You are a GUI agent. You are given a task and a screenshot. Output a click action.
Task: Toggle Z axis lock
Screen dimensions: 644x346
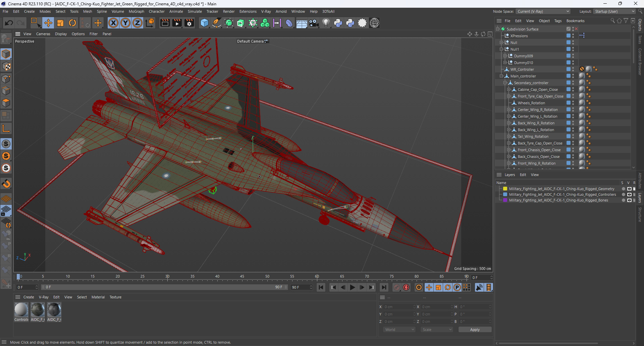pyautogui.click(x=138, y=23)
